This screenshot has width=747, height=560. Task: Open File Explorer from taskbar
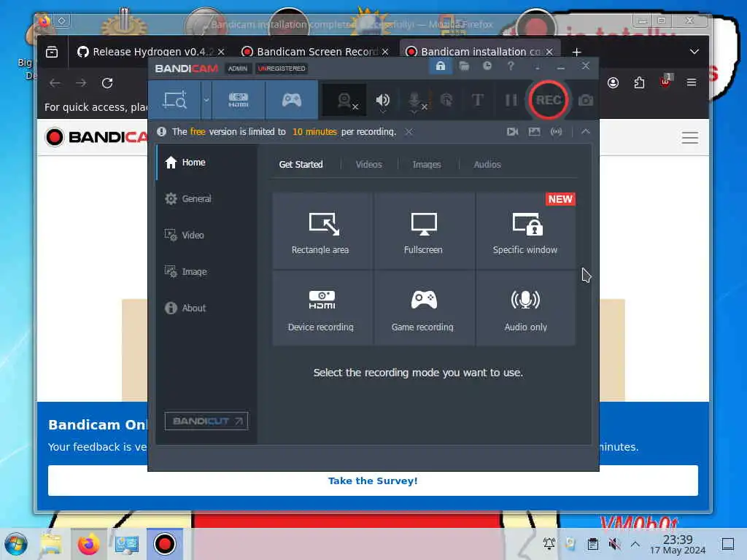51,544
